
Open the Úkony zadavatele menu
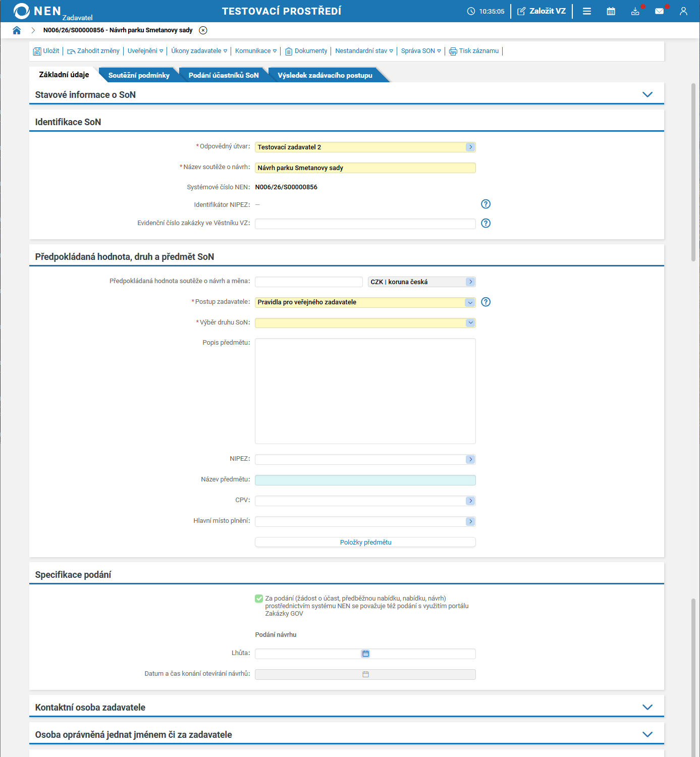(x=199, y=51)
